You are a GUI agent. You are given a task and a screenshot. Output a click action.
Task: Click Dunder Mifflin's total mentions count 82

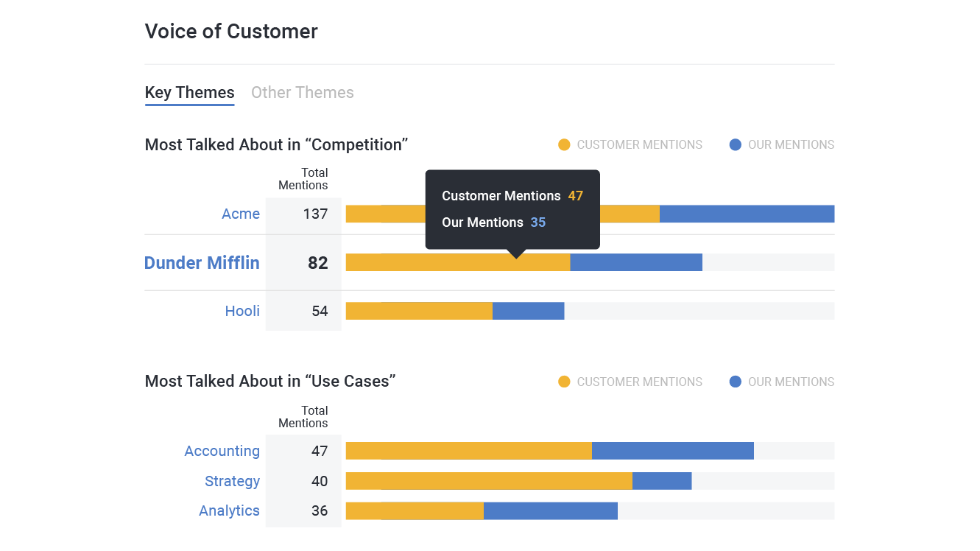318,264
